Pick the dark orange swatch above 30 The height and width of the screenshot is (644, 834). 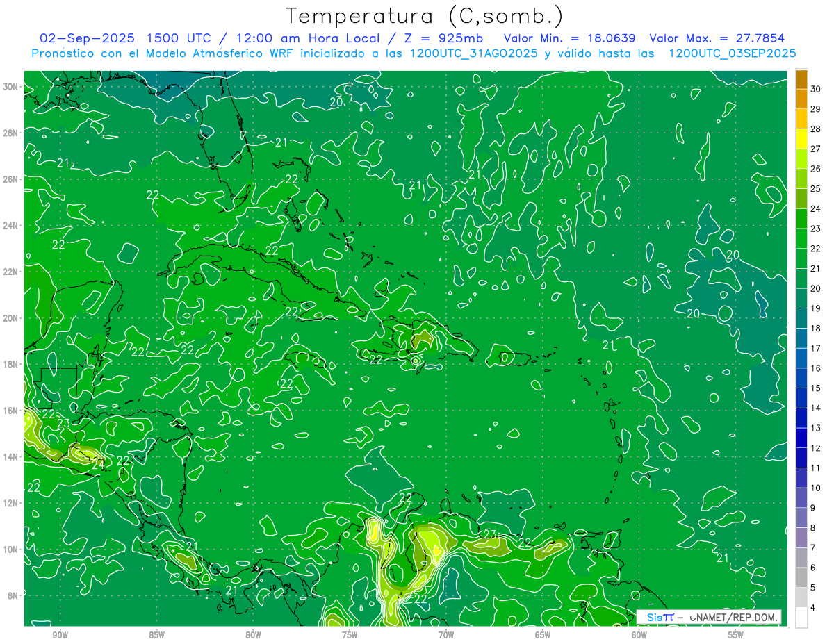pyautogui.click(x=801, y=79)
